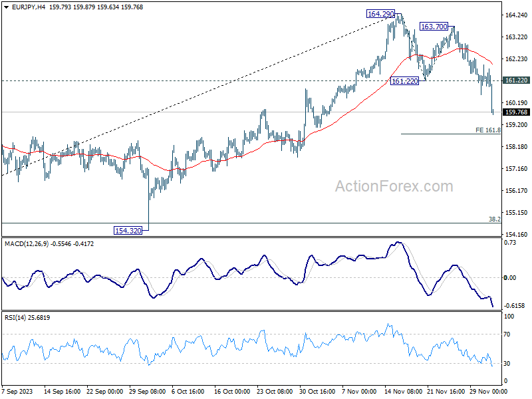Screen dimensions: 532x399
Task: Click the MACD(12,26,9) indicator label
Action: [27, 244]
